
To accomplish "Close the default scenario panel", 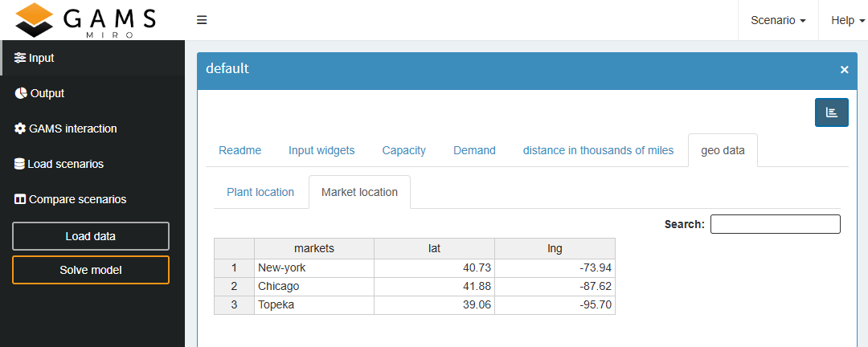I will point(844,70).
